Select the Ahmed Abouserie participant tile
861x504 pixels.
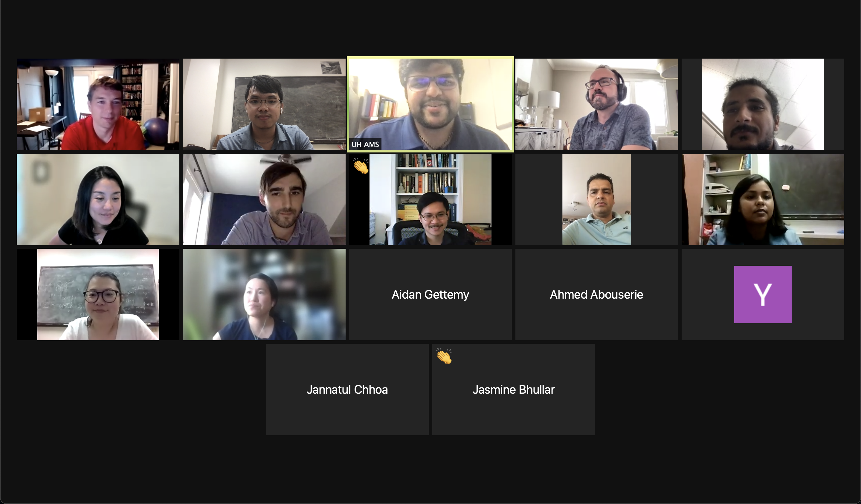click(596, 294)
